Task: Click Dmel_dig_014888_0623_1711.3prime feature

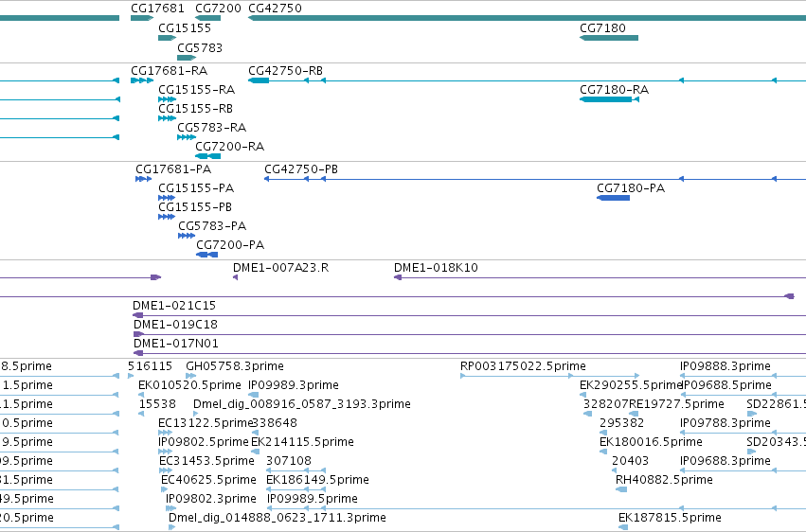Action: coord(171,528)
